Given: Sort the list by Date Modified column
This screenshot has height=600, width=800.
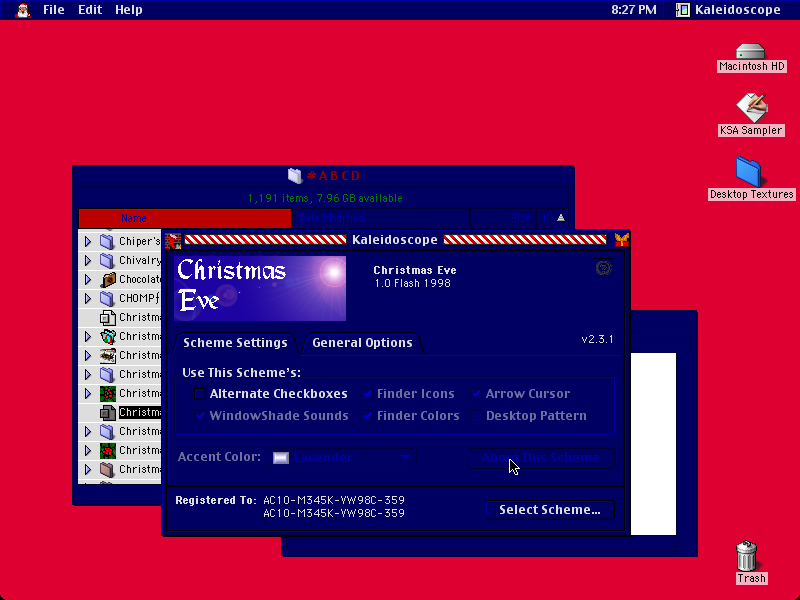Looking at the screenshot, I should point(381,218).
